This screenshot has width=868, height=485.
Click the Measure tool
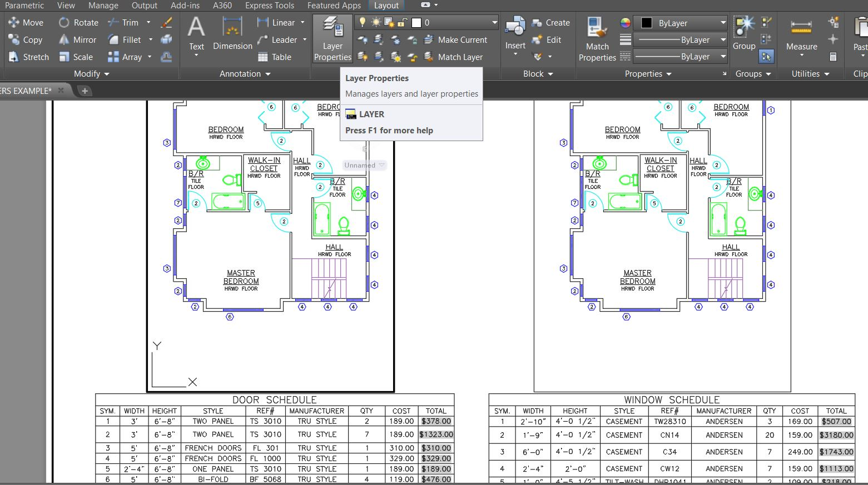pos(801,34)
